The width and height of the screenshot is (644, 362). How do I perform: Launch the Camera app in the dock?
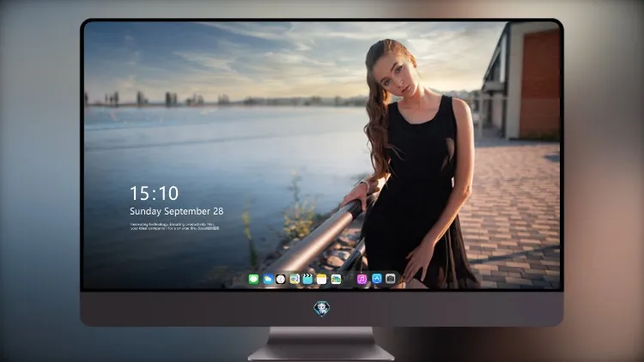(x=391, y=279)
